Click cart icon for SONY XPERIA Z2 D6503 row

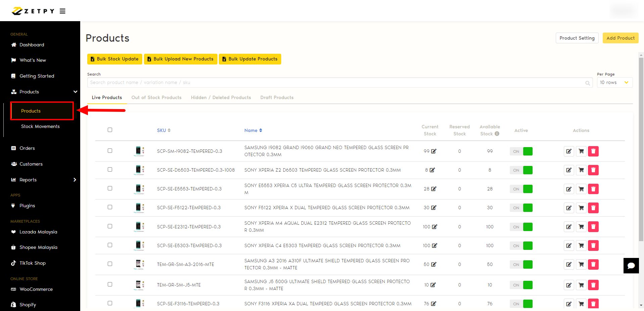[581, 170]
